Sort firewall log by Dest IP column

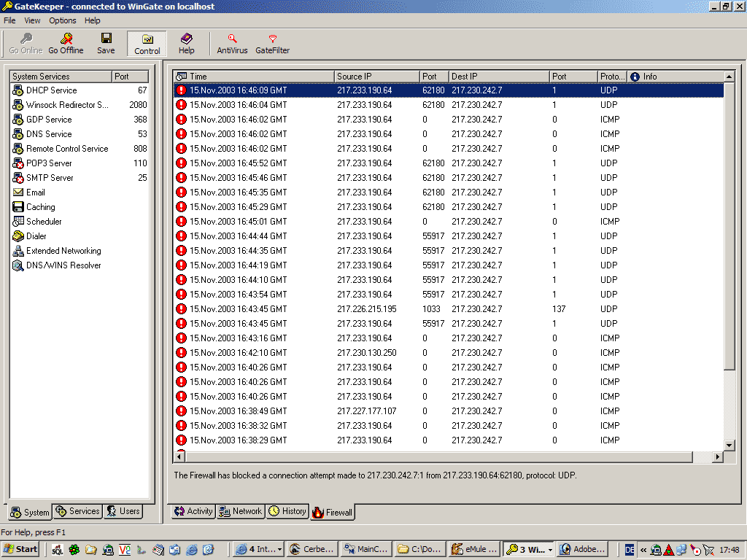499,76
